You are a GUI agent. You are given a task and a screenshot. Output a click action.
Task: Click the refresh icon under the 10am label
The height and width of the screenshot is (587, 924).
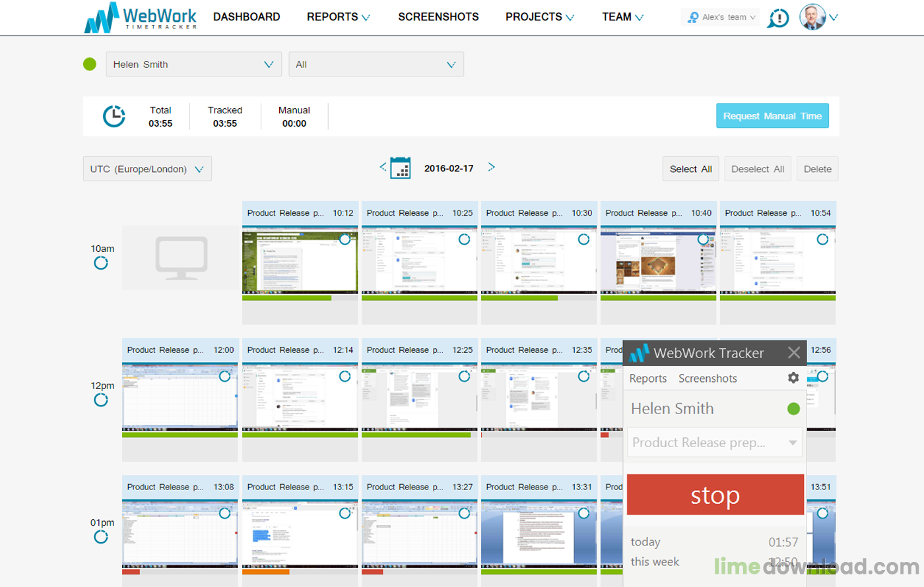point(100,263)
